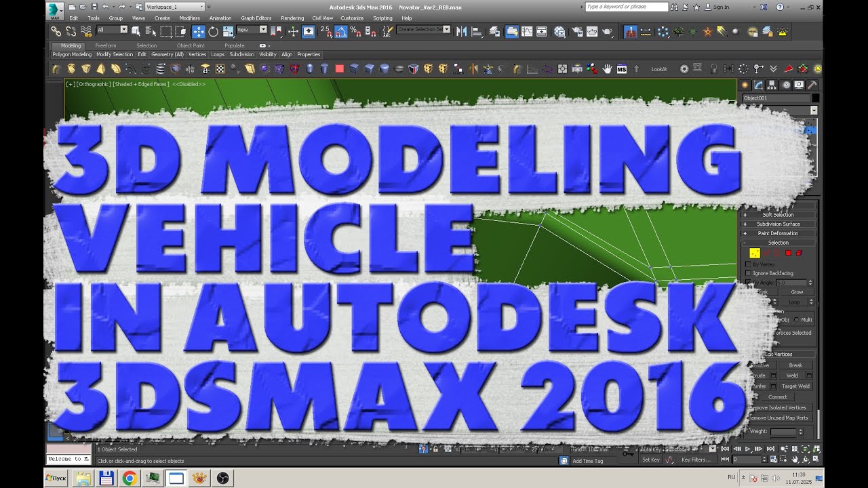Activate the Select and Rotate tool

point(214,31)
